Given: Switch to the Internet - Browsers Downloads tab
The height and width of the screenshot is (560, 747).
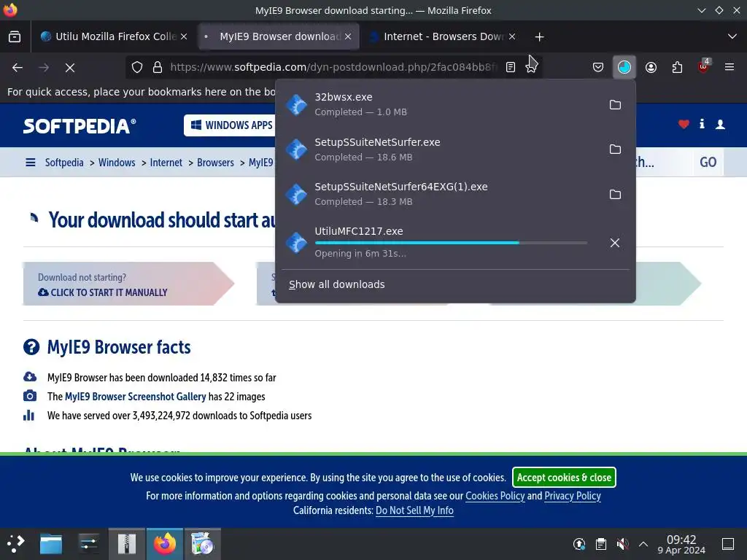Looking at the screenshot, I should click(x=443, y=36).
